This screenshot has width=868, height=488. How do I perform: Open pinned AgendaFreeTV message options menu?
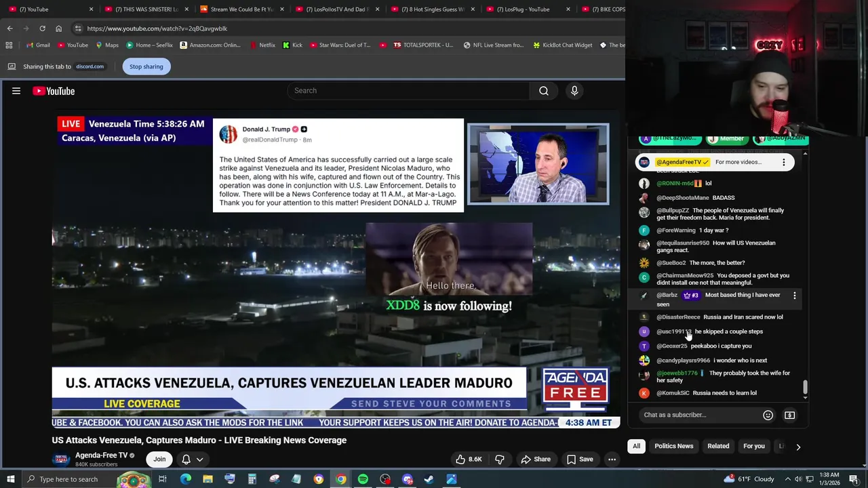pyautogui.click(x=784, y=162)
